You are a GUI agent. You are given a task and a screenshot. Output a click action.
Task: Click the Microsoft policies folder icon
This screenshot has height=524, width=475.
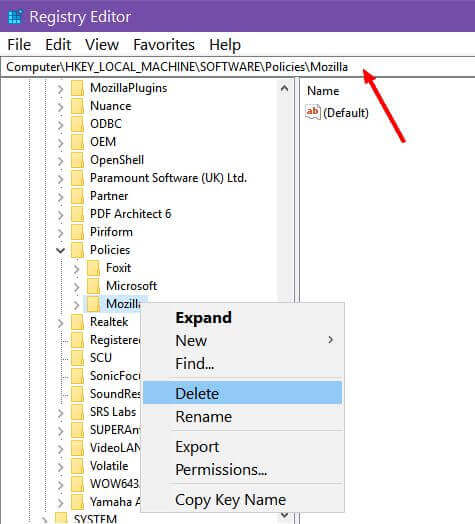point(93,286)
